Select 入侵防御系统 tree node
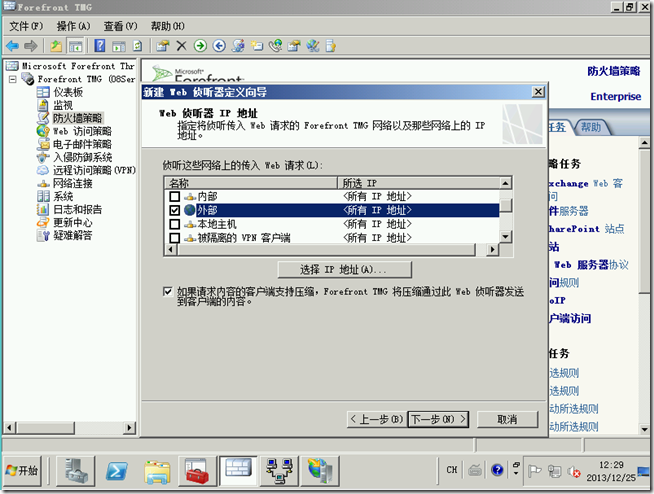Viewport: 654px width, 494px height. 75,157
